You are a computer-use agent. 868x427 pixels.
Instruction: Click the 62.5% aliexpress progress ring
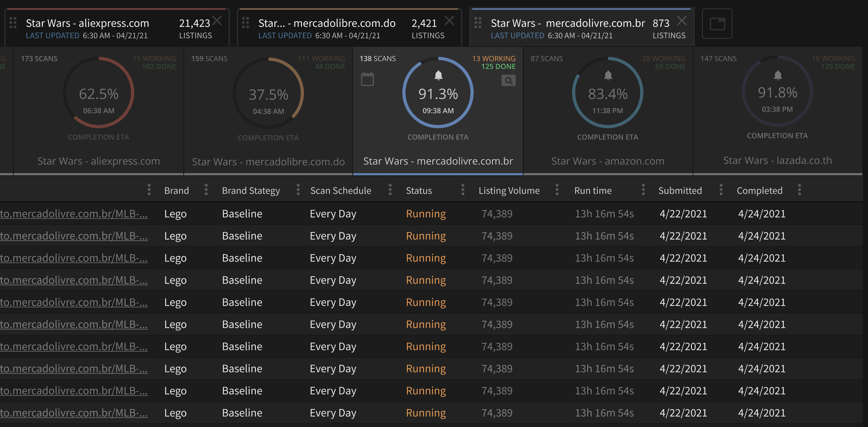(99, 93)
